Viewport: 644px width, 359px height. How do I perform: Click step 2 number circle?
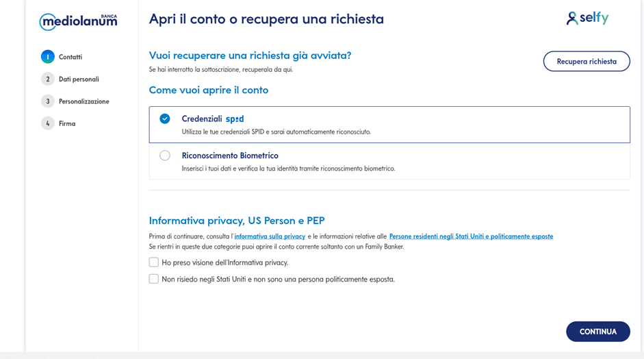[x=48, y=79]
